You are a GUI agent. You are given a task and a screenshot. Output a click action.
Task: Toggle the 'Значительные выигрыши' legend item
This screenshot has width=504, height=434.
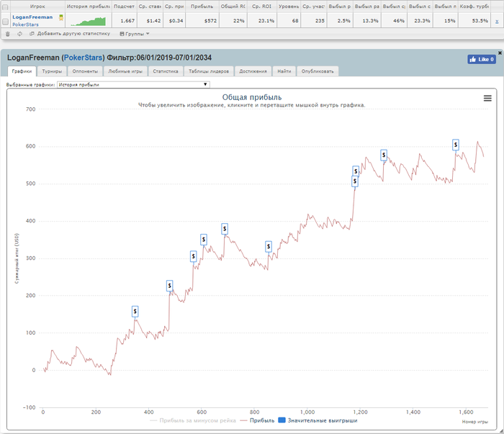[x=318, y=420]
